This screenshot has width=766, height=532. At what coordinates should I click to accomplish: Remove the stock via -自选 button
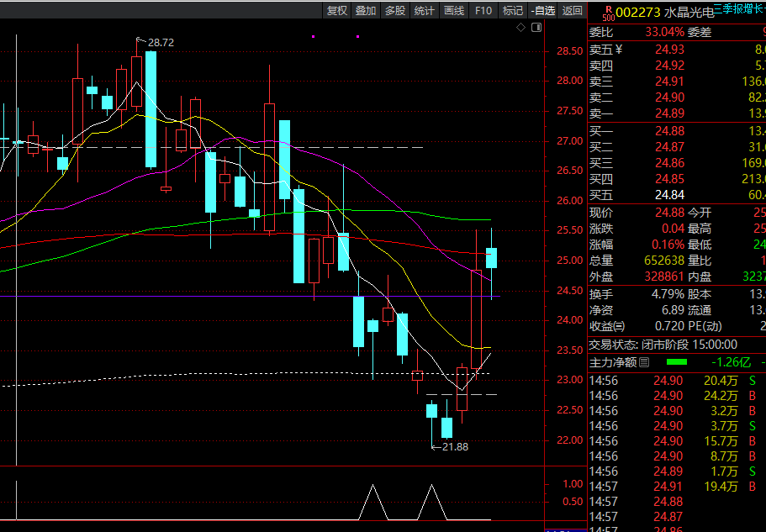tap(543, 11)
